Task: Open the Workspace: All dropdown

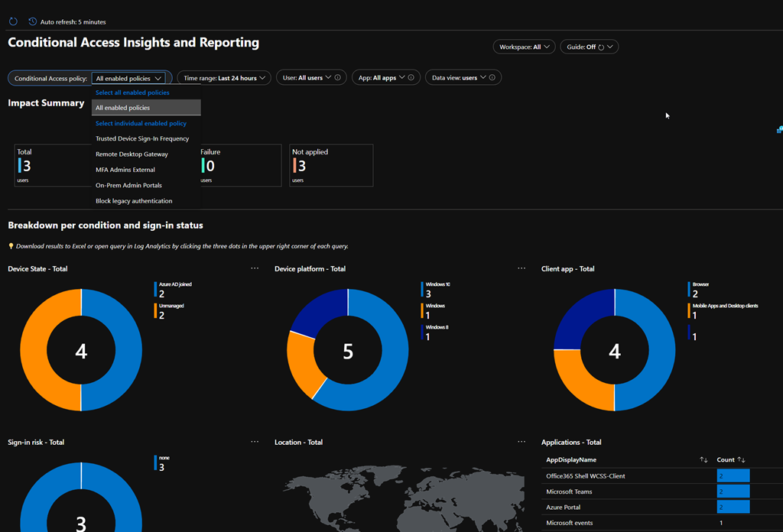Action: pyautogui.click(x=524, y=47)
